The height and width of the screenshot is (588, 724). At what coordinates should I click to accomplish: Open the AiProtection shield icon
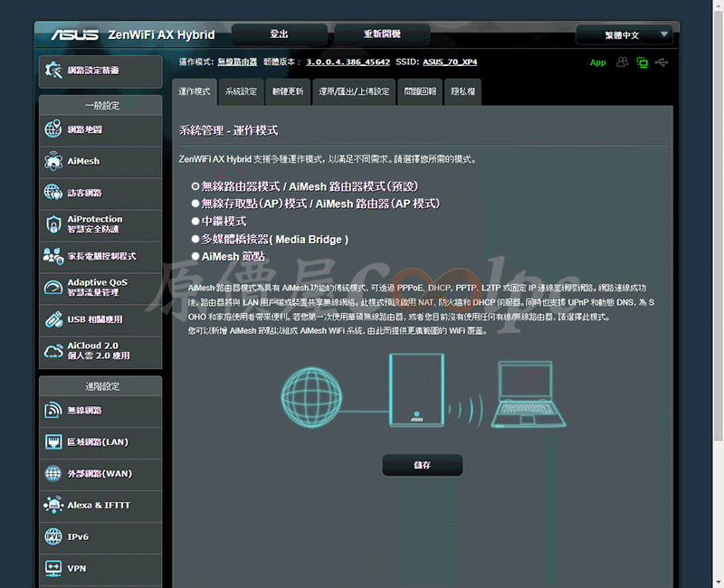point(53,224)
